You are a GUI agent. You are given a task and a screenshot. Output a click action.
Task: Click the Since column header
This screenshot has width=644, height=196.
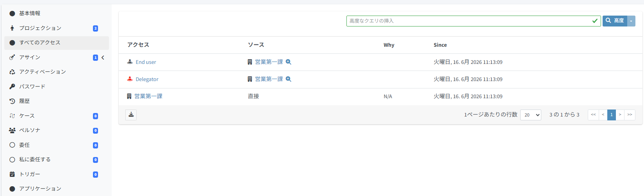[440, 45]
